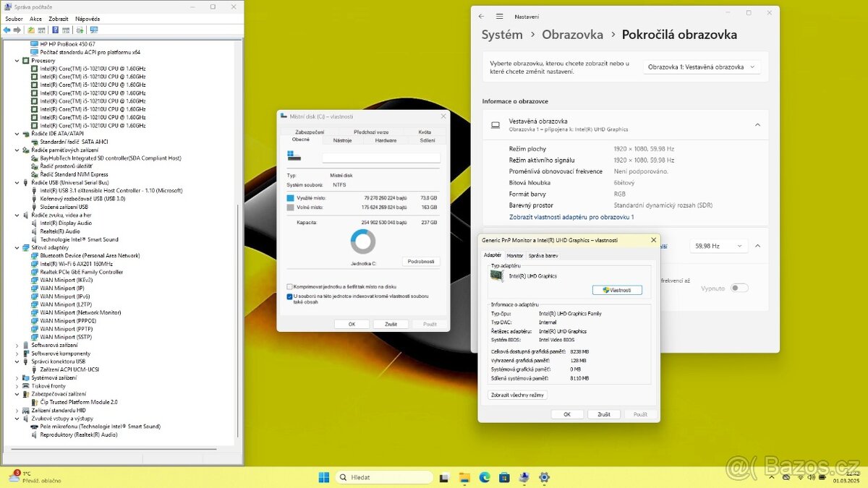Click the Podrobnosti button in disk properties
The width and height of the screenshot is (868, 488).
(x=420, y=262)
